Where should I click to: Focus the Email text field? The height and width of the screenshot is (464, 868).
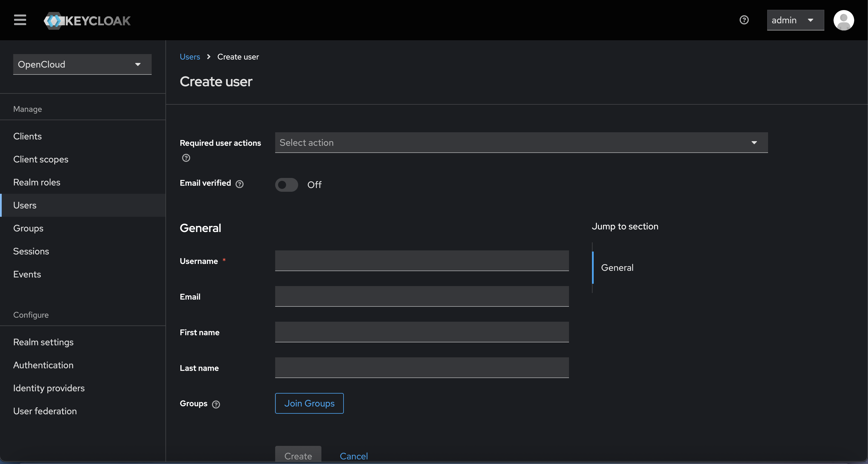pyautogui.click(x=422, y=296)
